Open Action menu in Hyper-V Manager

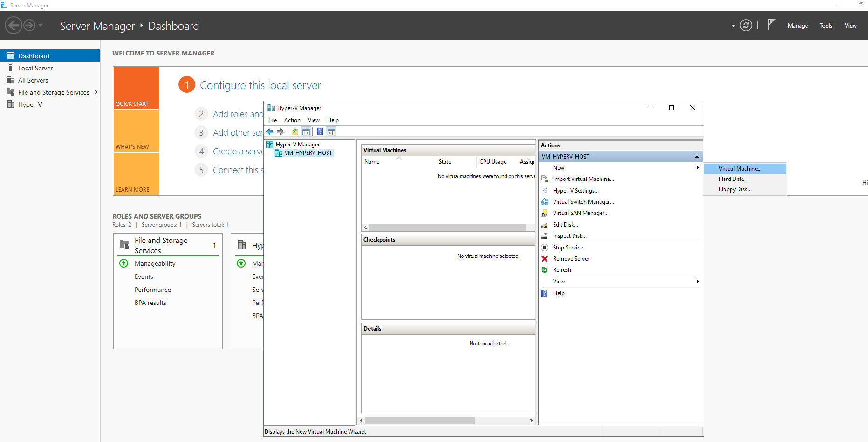click(292, 120)
